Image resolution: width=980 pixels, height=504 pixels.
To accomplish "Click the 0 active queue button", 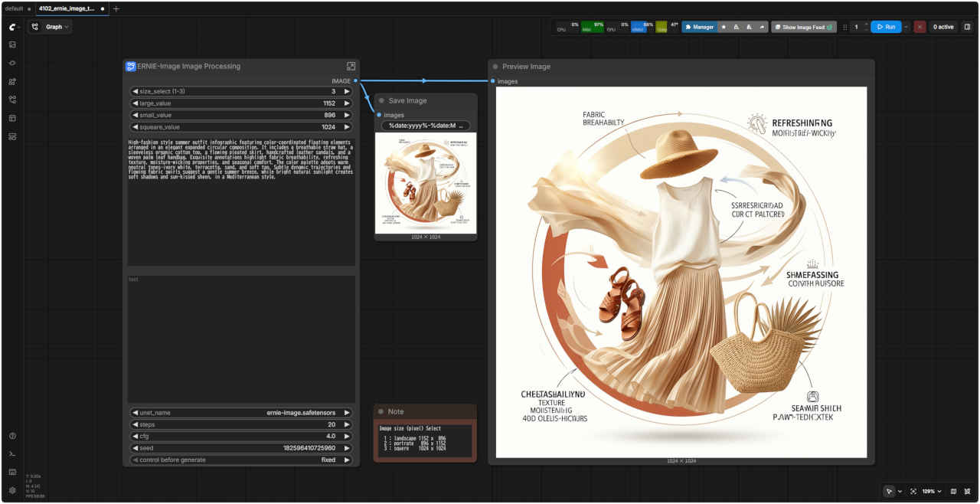I will [x=942, y=27].
